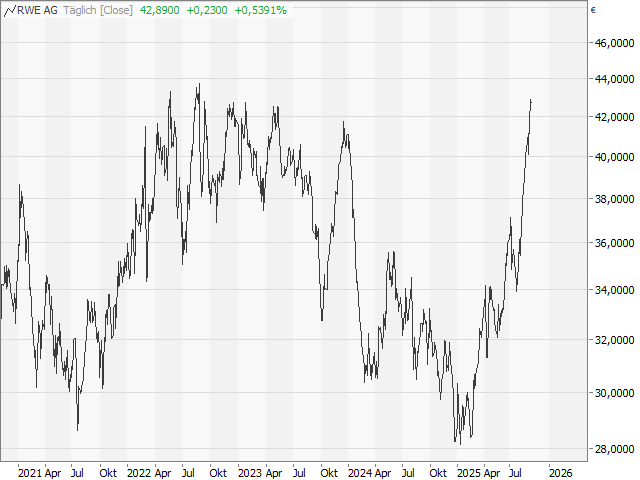
Task: Click the absolute change value +0,2300
Action: (207, 10)
